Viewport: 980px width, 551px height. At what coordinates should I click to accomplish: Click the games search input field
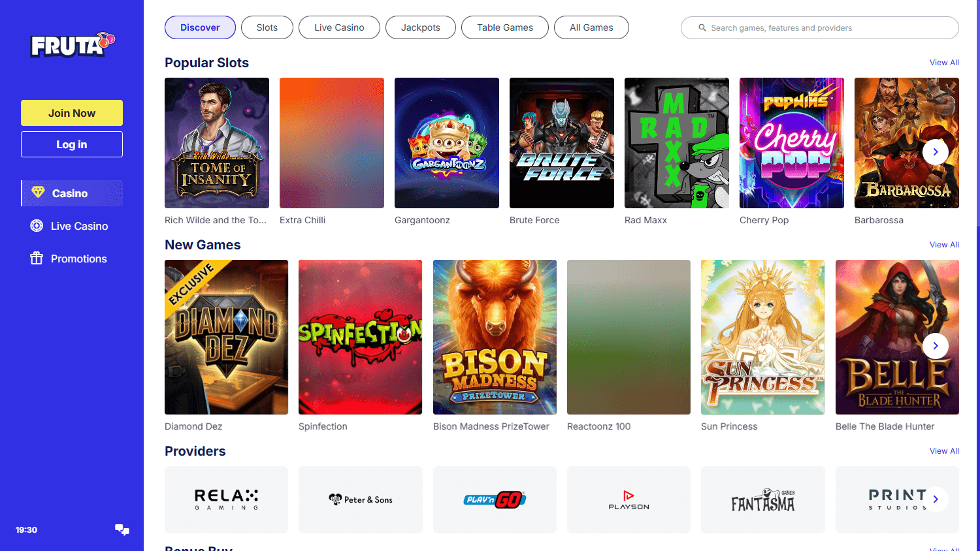[x=819, y=27]
